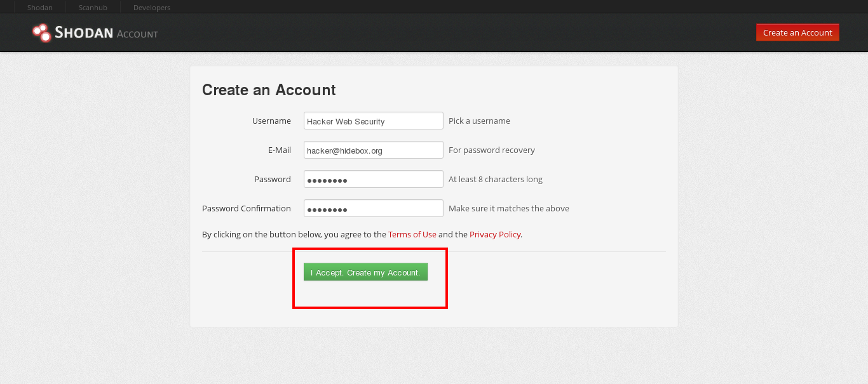The width and height of the screenshot is (868, 384).
Task: Click the 'Pick a username' hint text
Action: 479,121
